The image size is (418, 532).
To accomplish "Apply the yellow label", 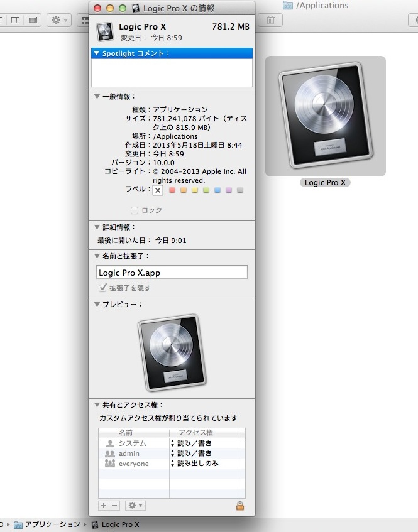I will (195, 190).
